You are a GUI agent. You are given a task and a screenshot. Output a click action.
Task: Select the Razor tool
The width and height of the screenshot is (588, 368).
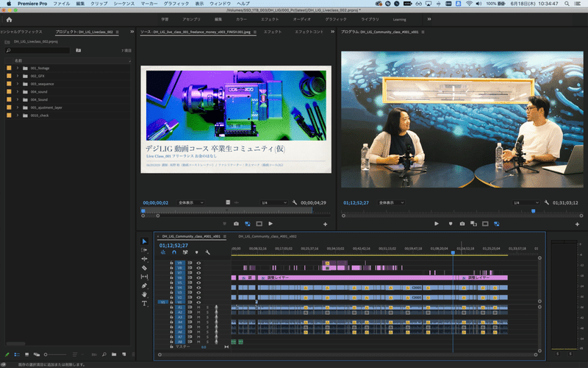pos(144,268)
